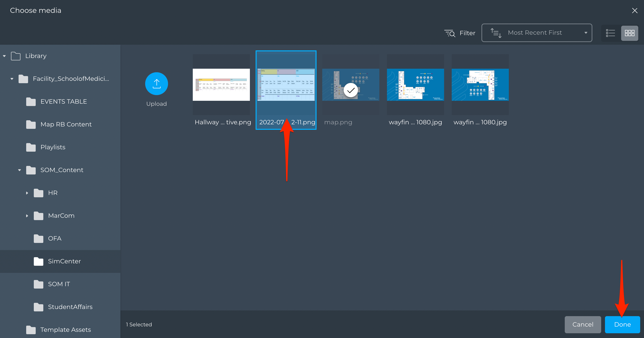The height and width of the screenshot is (338, 644).
Task: Open the Playlists folder icon
Action: [x=31, y=147]
